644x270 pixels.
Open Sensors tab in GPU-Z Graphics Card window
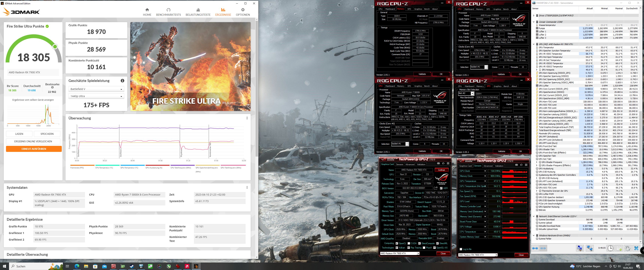coord(400,164)
